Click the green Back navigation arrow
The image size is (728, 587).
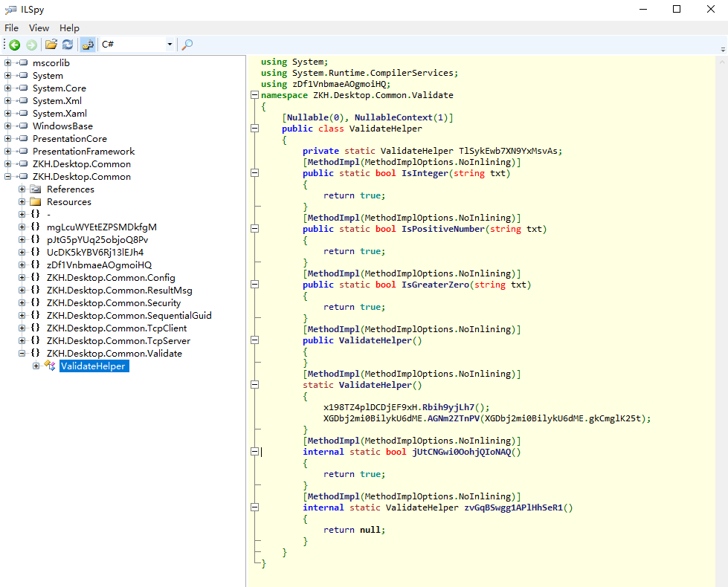[14, 45]
